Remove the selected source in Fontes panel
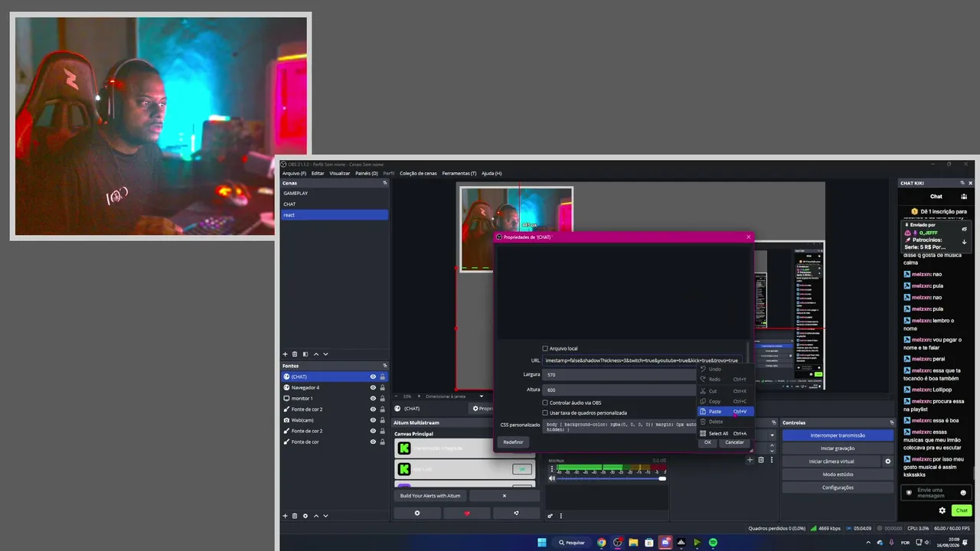The height and width of the screenshot is (551, 980). tap(295, 516)
